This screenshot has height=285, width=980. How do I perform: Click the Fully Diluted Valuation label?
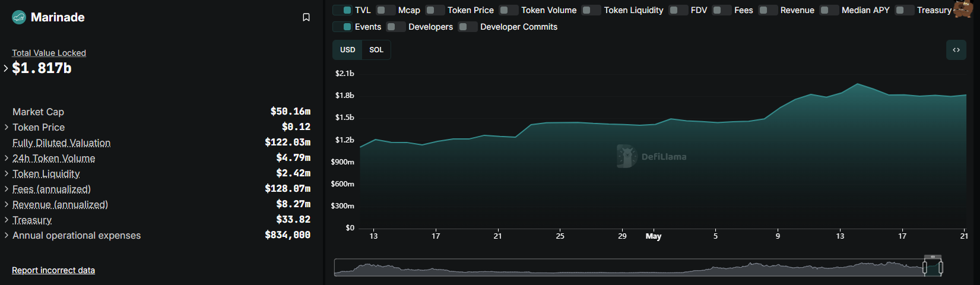click(x=61, y=142)
